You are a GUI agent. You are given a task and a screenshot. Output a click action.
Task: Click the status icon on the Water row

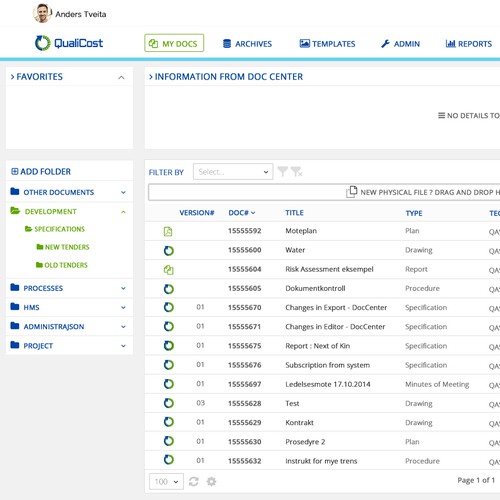pyautogui.click(x=169, y=250)
